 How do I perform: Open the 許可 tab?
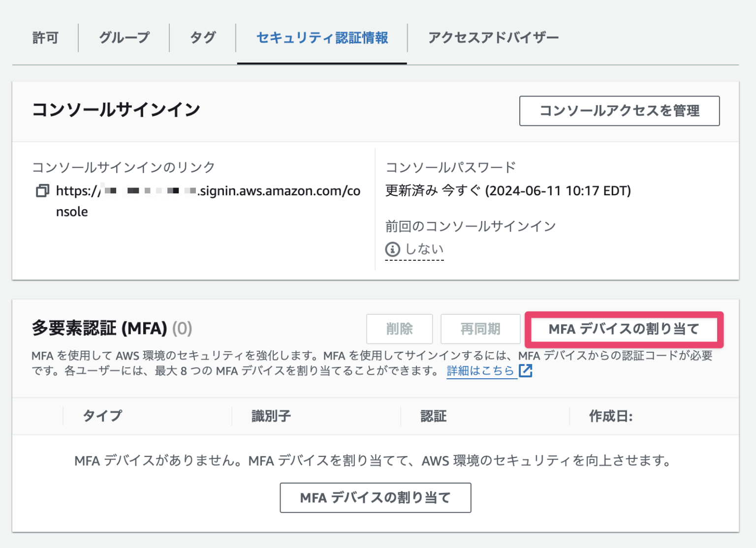[x=45, y=38]
